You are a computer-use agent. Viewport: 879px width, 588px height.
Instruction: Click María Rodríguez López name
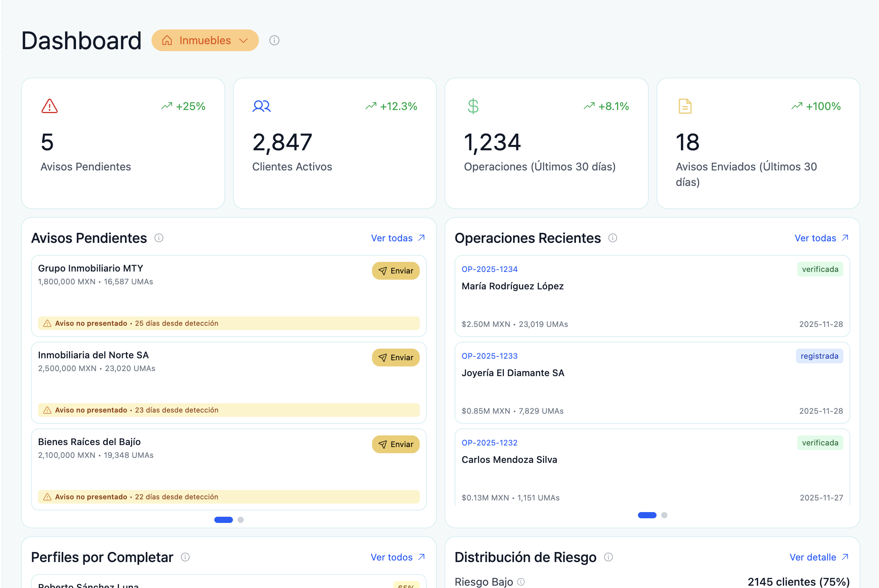point(512,286)
